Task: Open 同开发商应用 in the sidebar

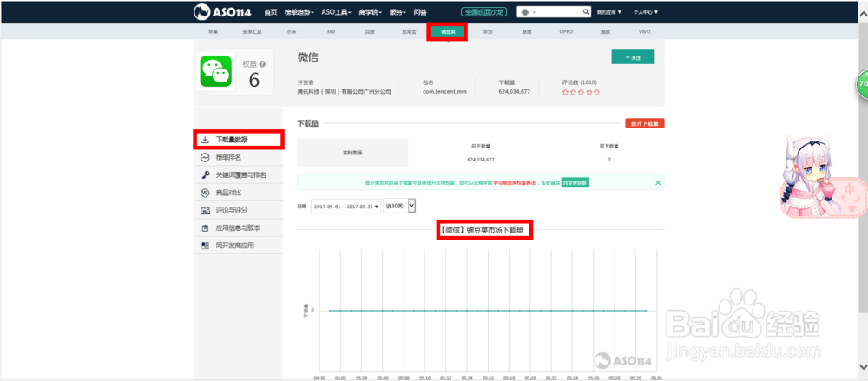Action: [x=234, y=246]
